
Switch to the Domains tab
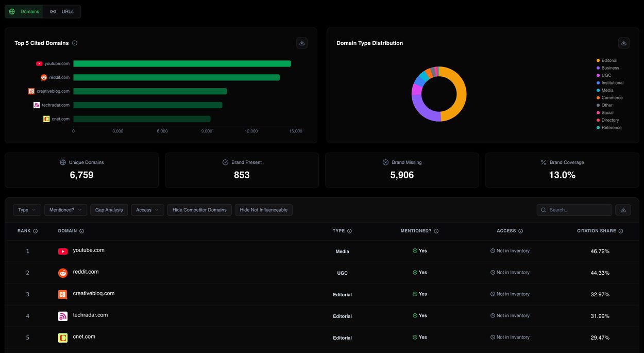24,11
